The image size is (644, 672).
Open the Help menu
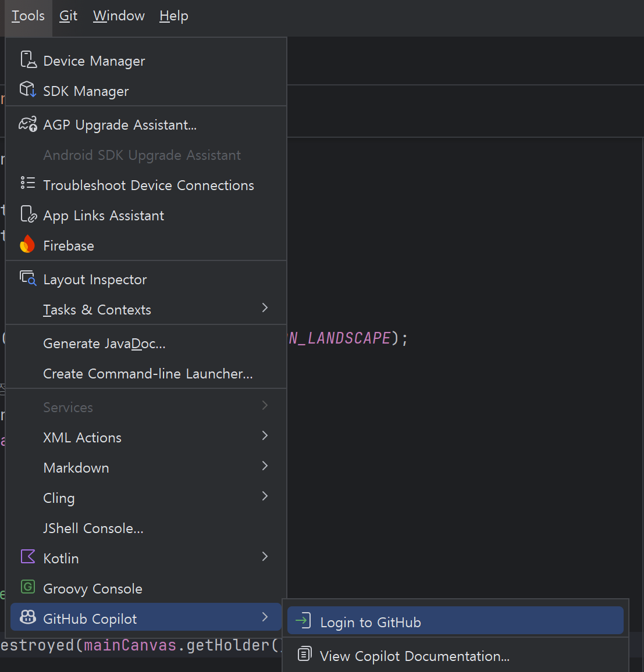tap(173, 16)
